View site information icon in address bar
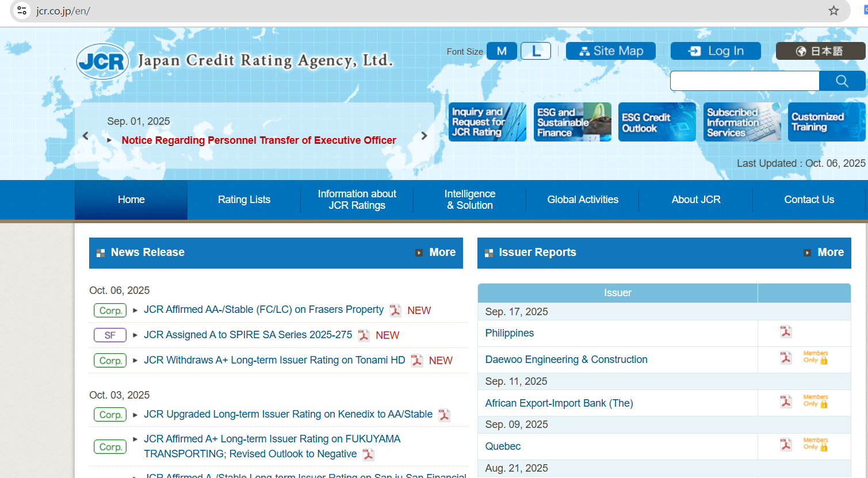 click(x=22, y=10)
